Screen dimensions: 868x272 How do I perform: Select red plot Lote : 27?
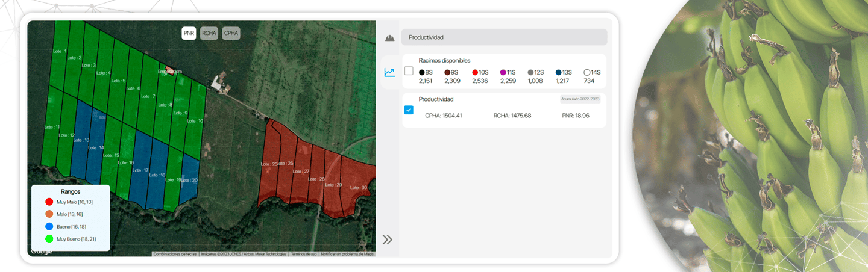(x=301, y=171)
